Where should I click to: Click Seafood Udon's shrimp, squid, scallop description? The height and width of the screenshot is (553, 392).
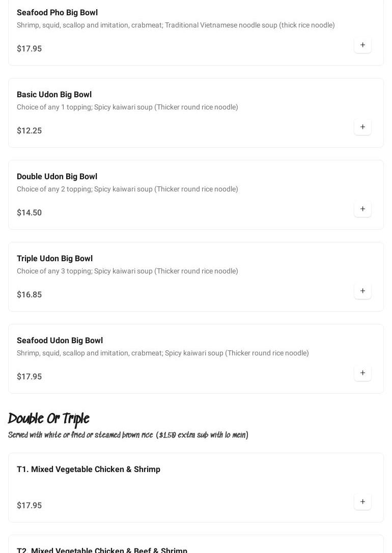(163, 353)
